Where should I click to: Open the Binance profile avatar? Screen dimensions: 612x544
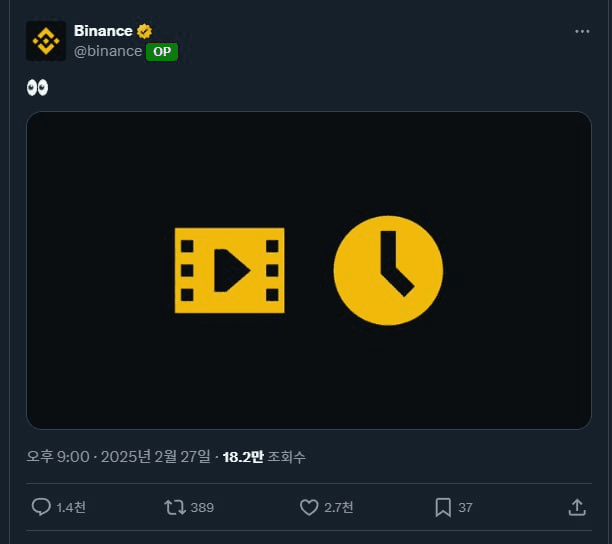[x=46, y=41]
